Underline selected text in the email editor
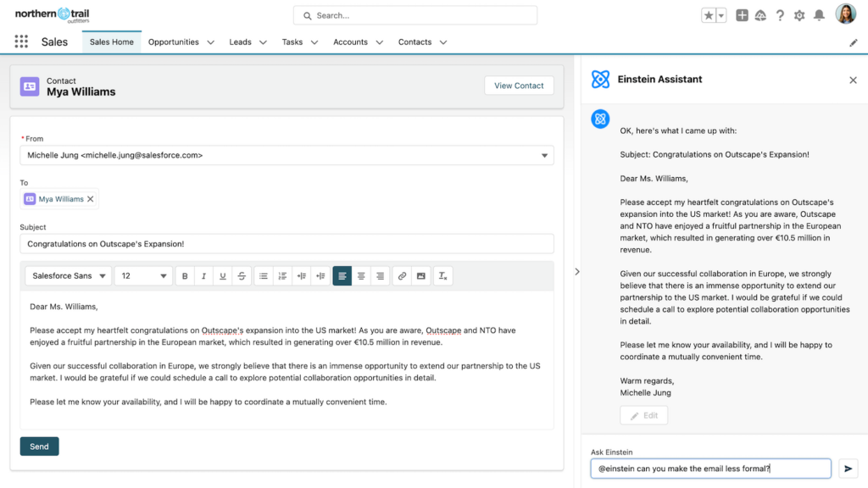 [x=221, y=275]
